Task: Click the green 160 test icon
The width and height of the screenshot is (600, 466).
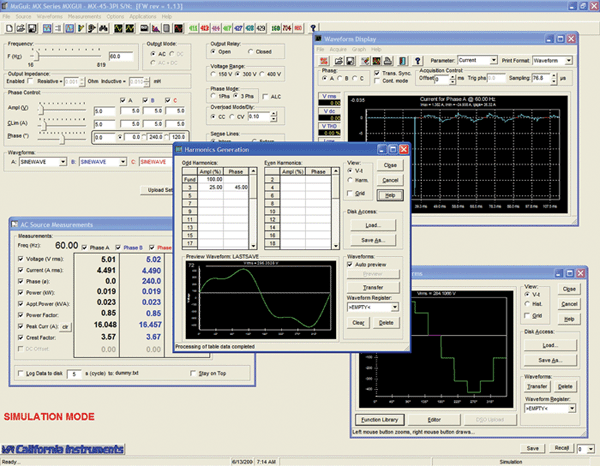Action: [276, 28]
